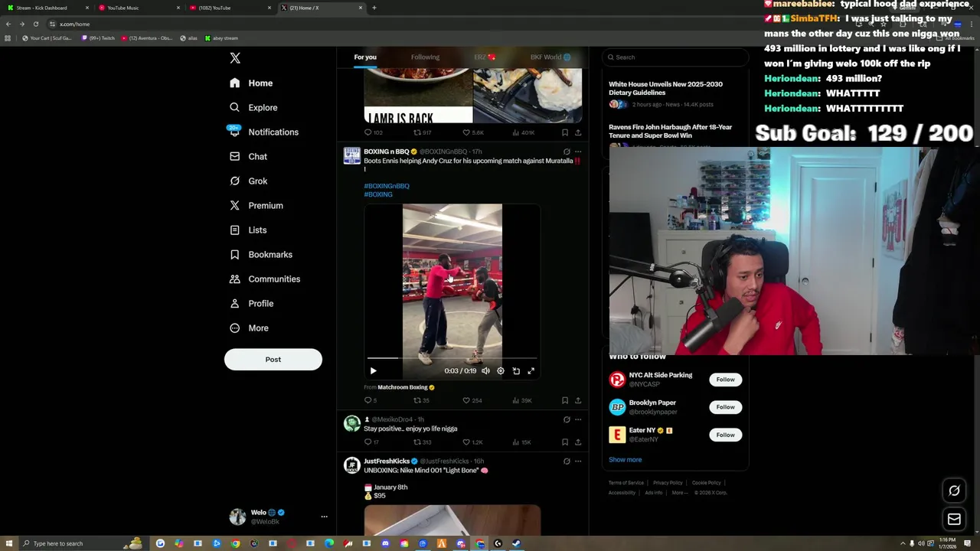Like the Lamb is Back post
980x551 pixels.
click(x=472, y=132)
